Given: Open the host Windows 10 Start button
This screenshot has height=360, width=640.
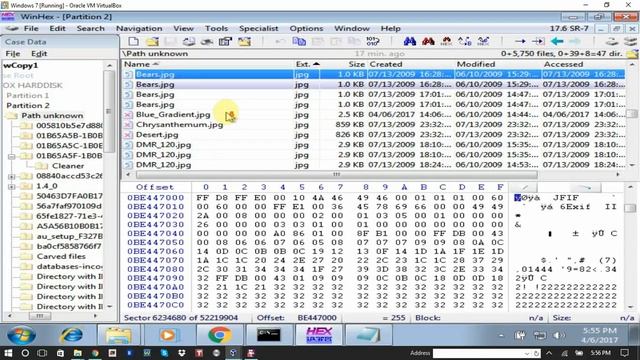Looking at the screenshot, I should pos(8,353).
